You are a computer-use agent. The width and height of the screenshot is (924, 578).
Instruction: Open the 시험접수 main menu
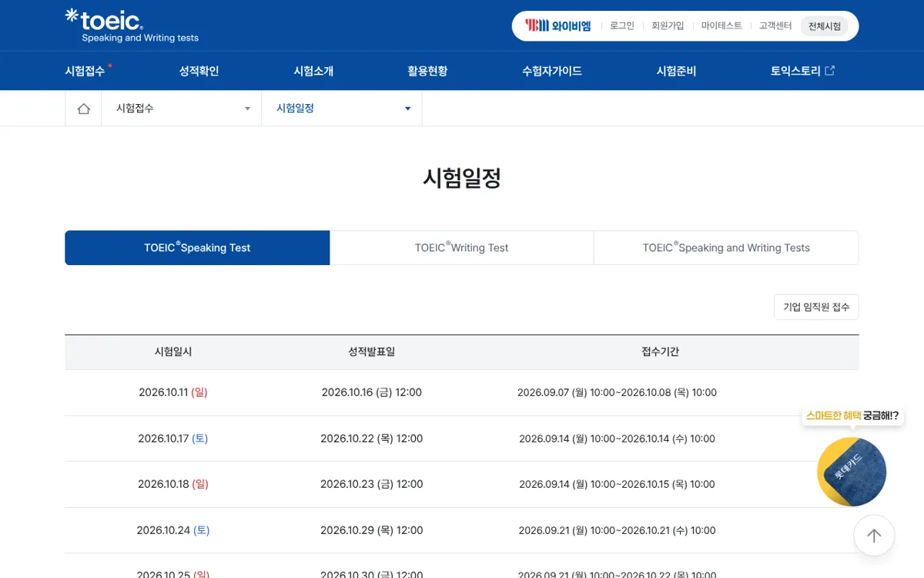click(x=85, y=71)
